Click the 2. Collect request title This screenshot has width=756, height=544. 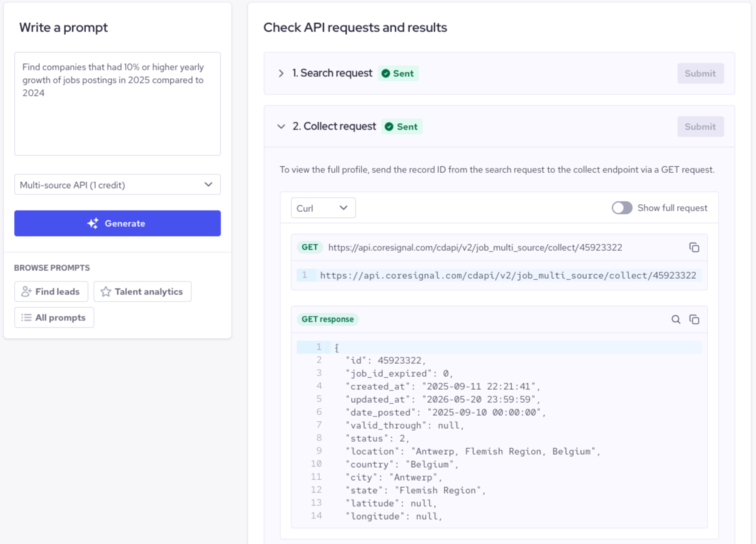(334, 126)
